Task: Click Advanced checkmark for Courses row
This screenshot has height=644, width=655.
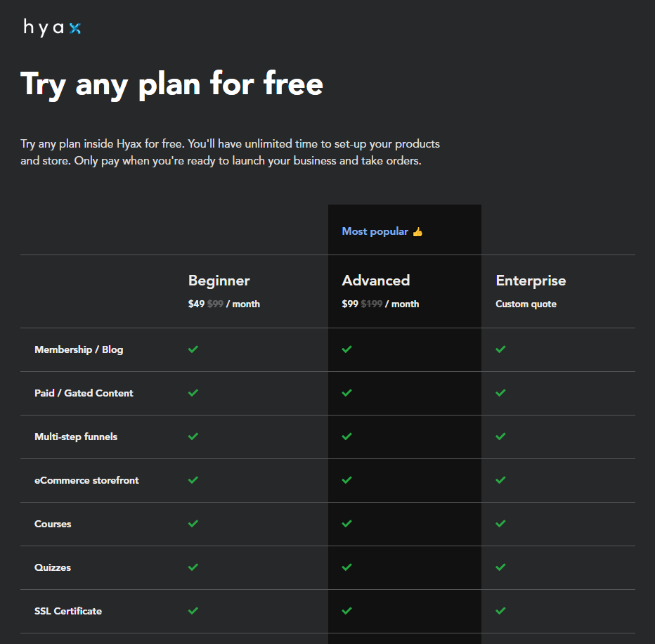Action: (346, 524)
